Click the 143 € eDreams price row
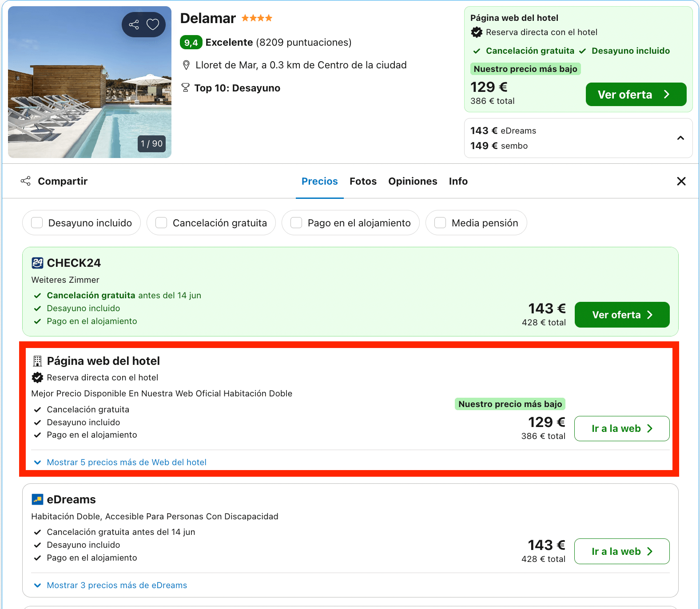 click(503, 130)
